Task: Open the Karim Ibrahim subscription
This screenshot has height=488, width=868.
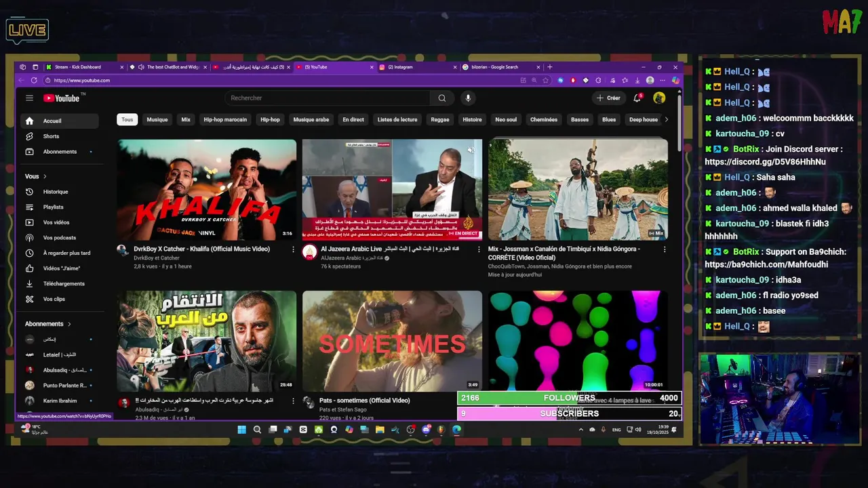Action: 59,401
